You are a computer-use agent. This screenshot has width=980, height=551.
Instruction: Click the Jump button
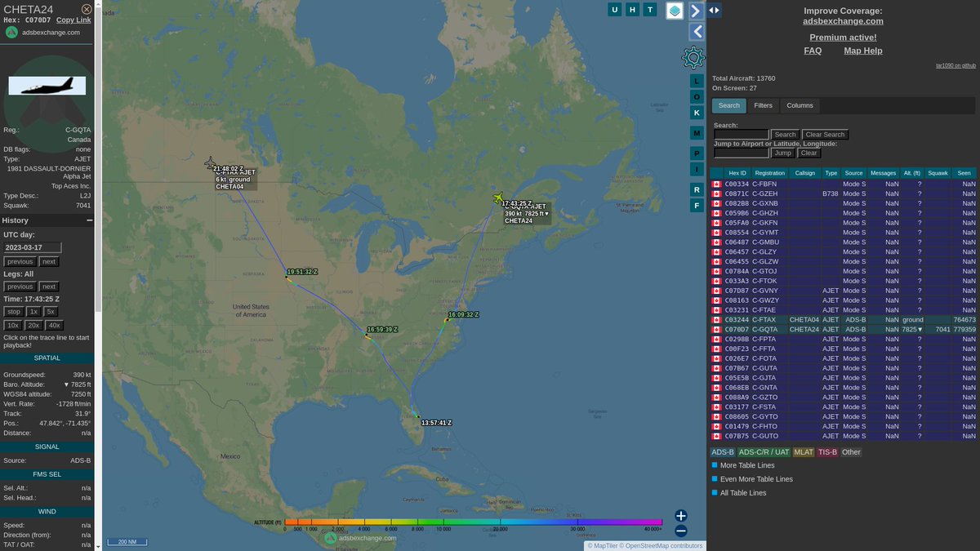(783, 153)
